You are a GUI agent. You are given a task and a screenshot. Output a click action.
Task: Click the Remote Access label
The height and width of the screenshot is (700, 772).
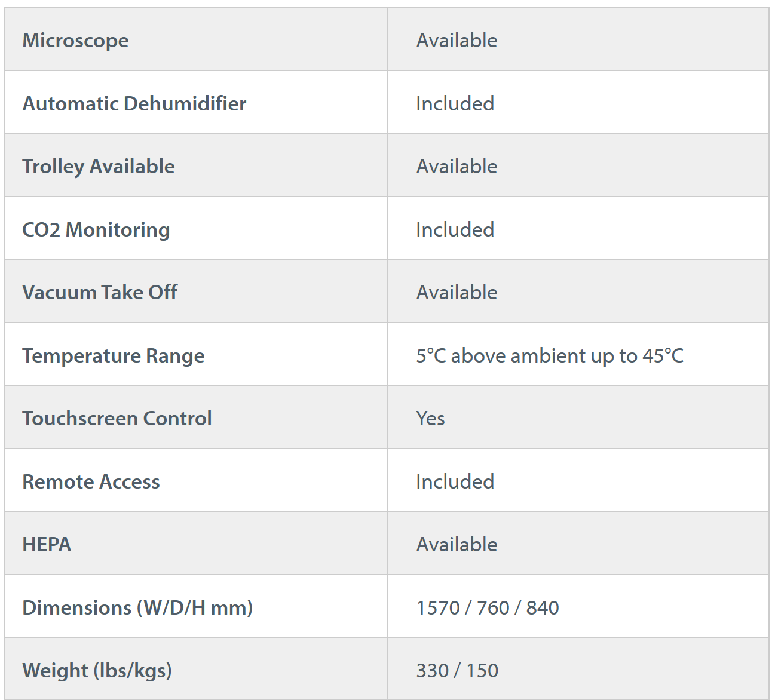[x=91, y=482]
